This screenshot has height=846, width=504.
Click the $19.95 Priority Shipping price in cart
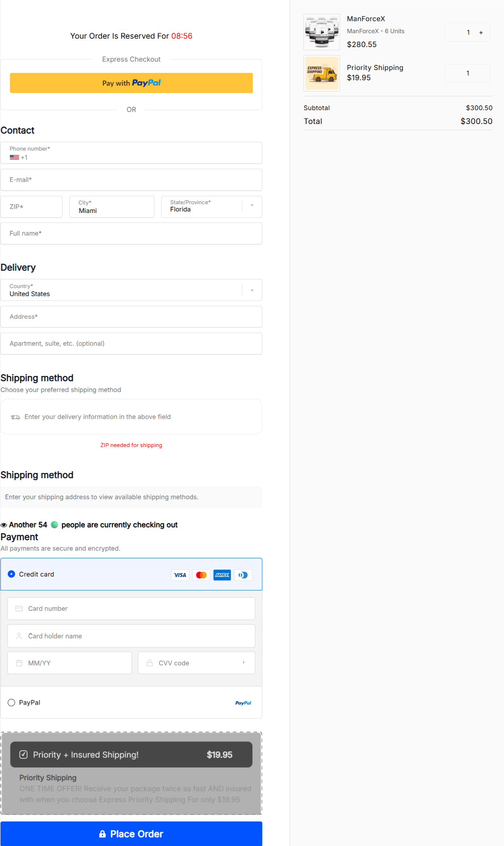coord(359,78)
